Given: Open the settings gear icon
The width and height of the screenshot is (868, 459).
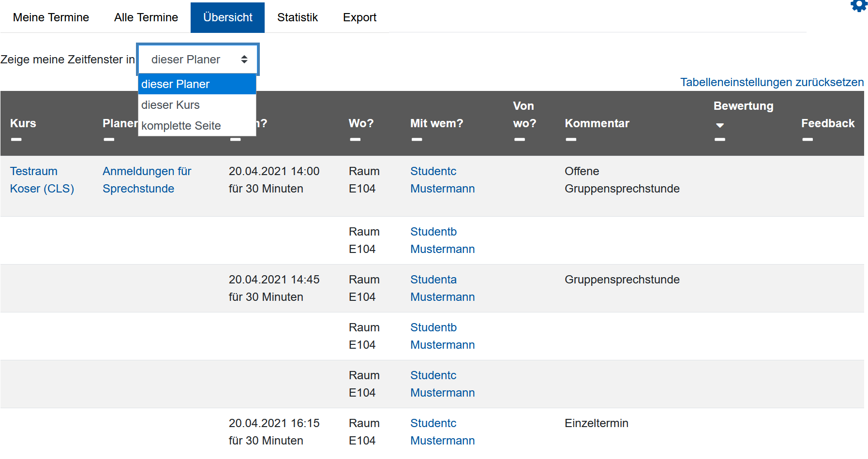Looking at the screenshot, I should tap(859, 5).
